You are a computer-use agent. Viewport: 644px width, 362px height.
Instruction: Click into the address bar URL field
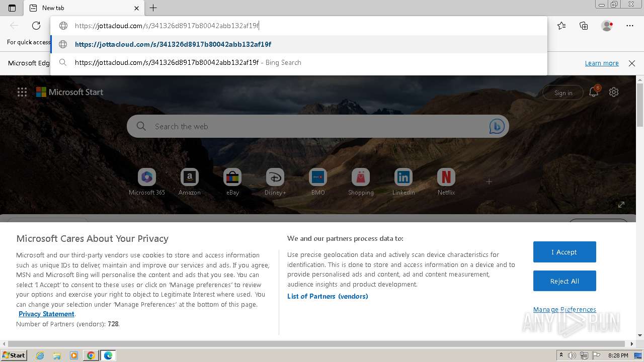click(299, 26)
